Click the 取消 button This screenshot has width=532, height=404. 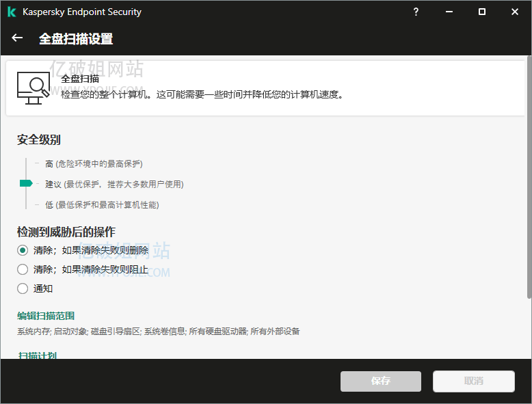pos(473,381)
